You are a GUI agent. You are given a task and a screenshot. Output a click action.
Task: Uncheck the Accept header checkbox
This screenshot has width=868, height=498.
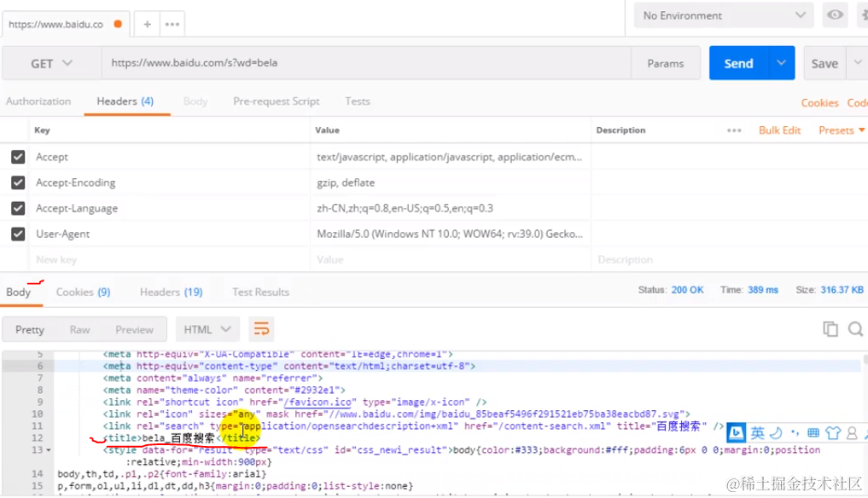pyautogui.click(x=18, y=157)
